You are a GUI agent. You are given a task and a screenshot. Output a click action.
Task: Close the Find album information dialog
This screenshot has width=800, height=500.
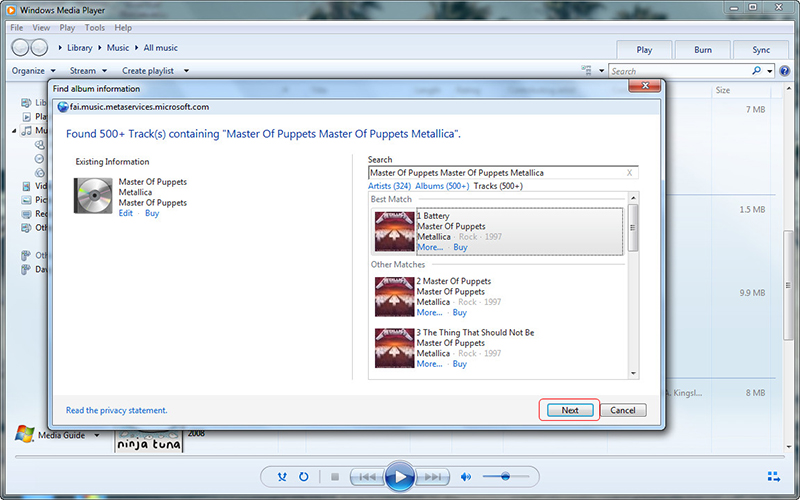[x=645, y=86]
